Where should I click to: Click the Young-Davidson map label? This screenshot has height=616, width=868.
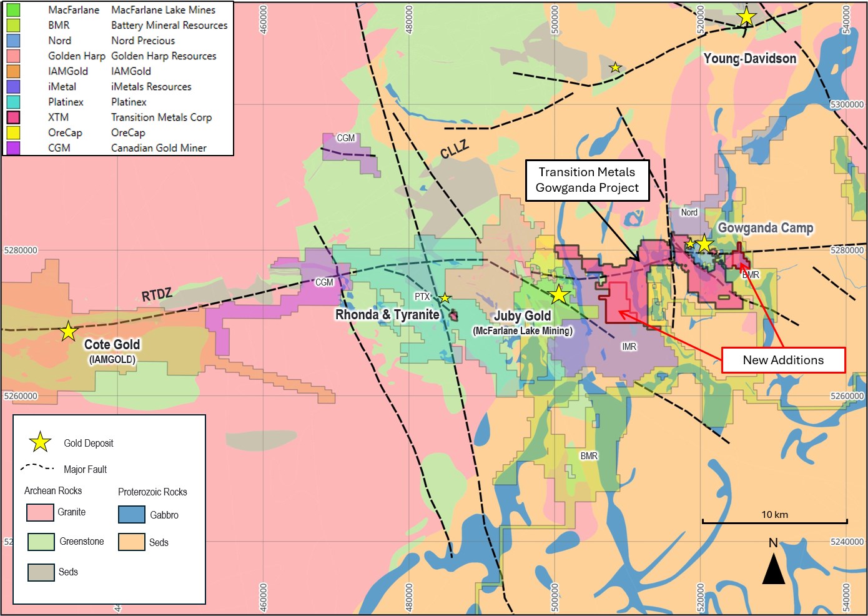pos(750,59)
